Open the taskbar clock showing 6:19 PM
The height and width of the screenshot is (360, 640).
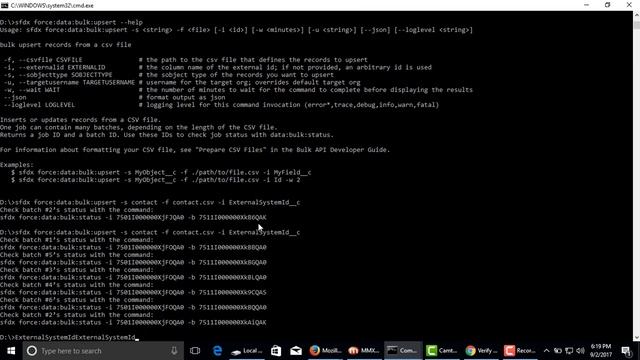point(601,351)
